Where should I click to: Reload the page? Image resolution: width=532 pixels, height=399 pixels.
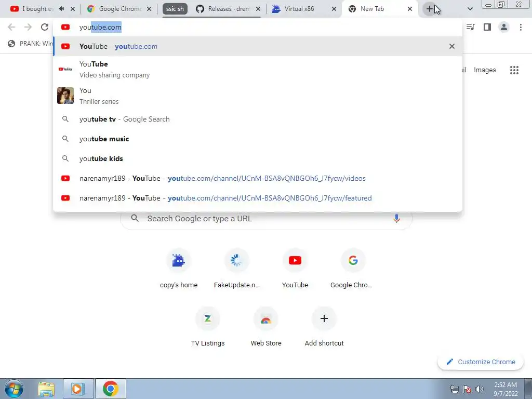tap(45, 27)
